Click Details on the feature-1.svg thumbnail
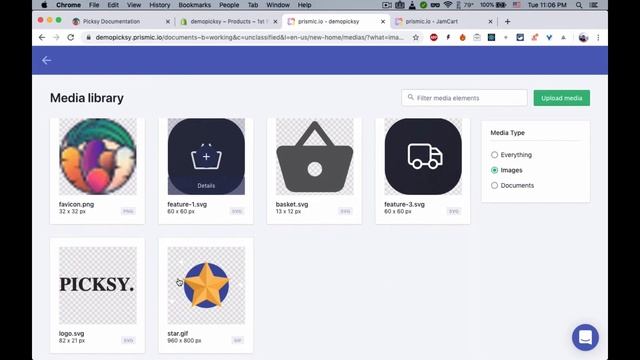The image size is (640, 360). click(206, 186)
